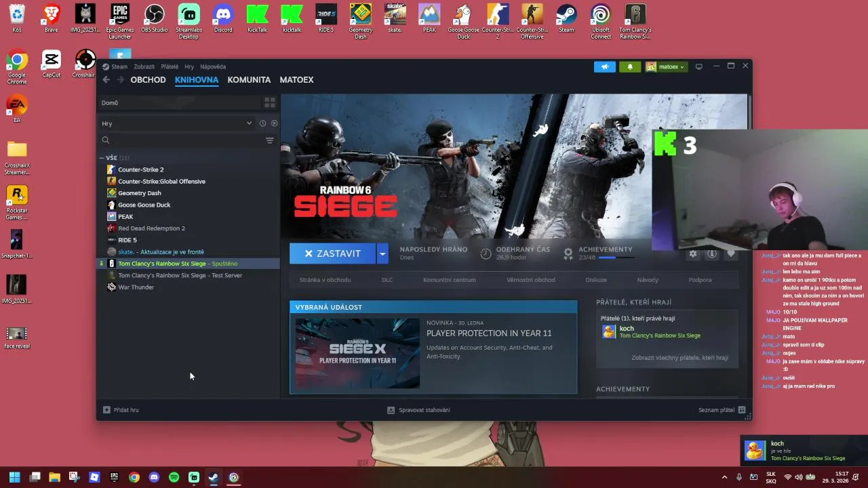Open Epic Games Launcher desktop icon
The image size is (868, 488).
pos(120,21)
